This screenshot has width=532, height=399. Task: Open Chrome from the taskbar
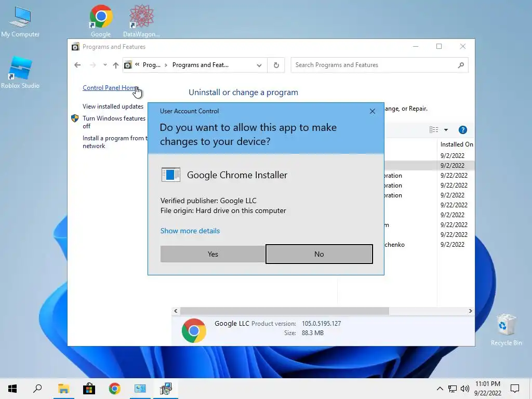point(114,389)
